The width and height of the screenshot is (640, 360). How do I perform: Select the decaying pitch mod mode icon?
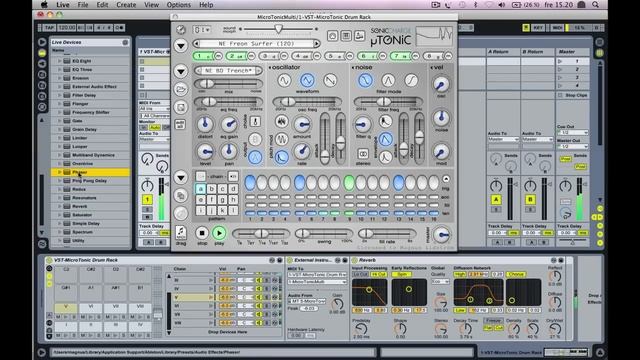click(x=281, y=157)
